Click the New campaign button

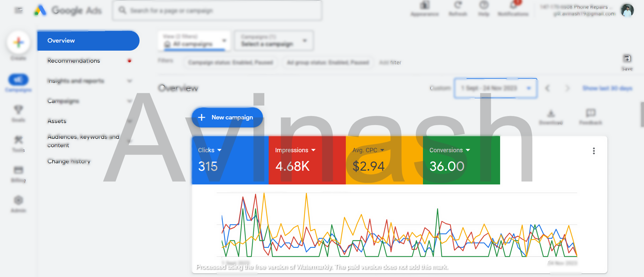coord(227,117)
